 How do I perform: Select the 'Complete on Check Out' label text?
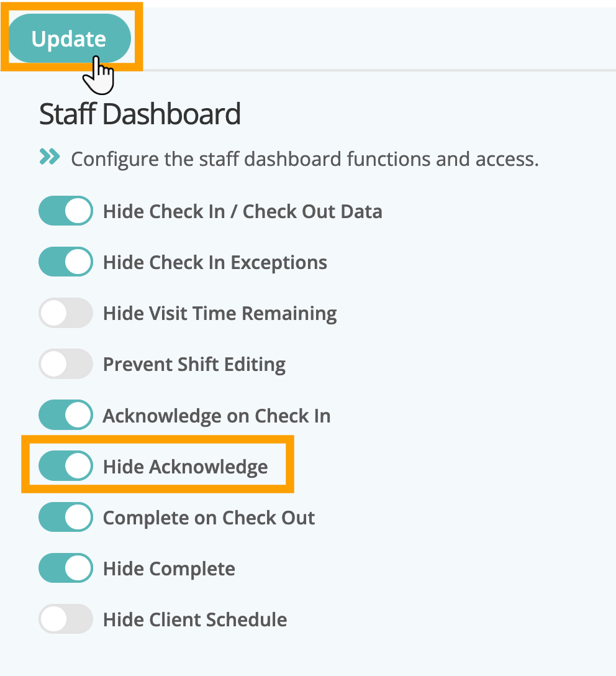(x=209, y=518)
